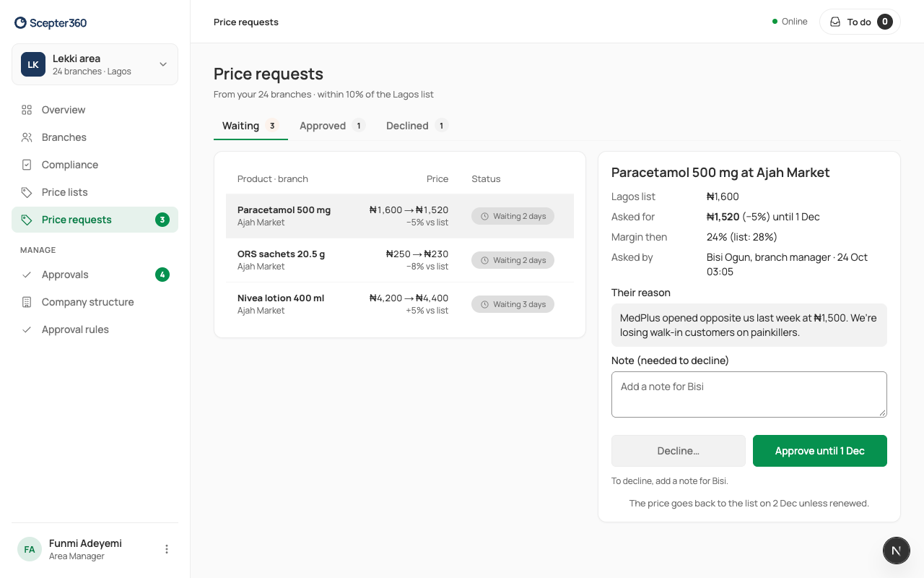Open the To do button

tap(860, 22)
